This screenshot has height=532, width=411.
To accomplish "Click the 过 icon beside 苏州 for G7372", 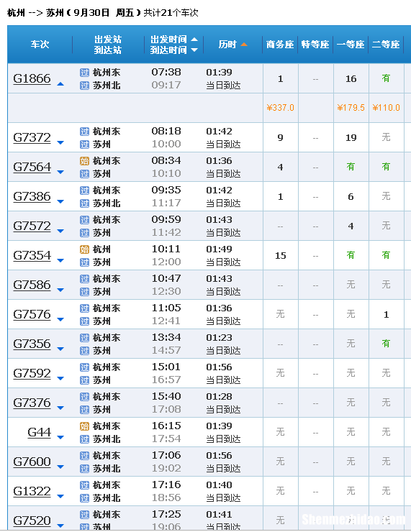I will coord(84,145).
